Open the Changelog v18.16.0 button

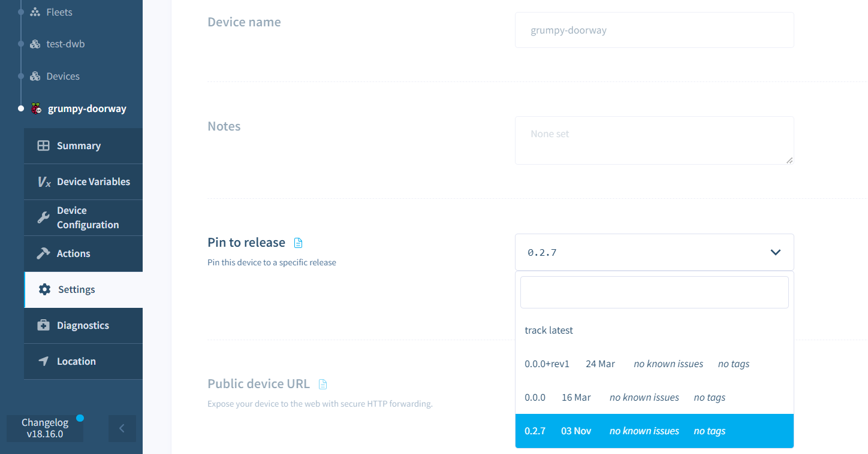(45, 428)
